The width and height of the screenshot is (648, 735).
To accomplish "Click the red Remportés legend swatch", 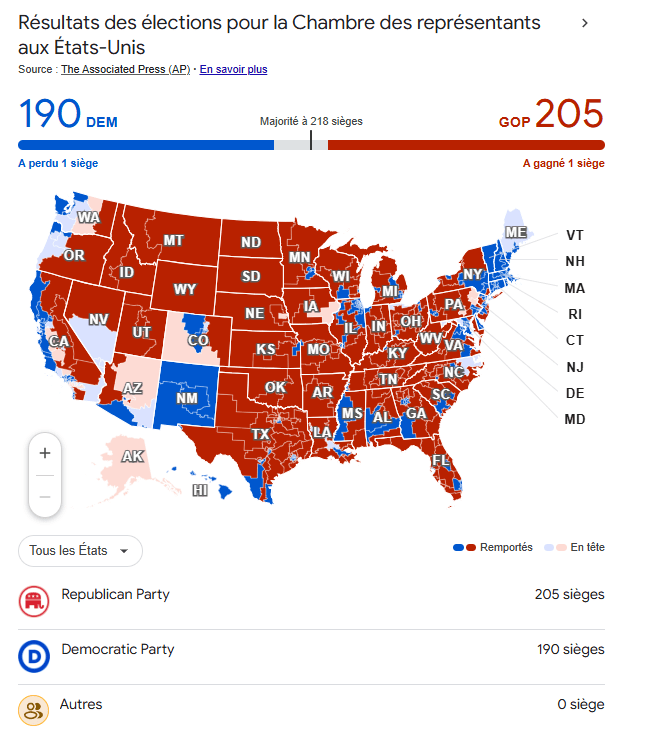I will pos(471,548).
